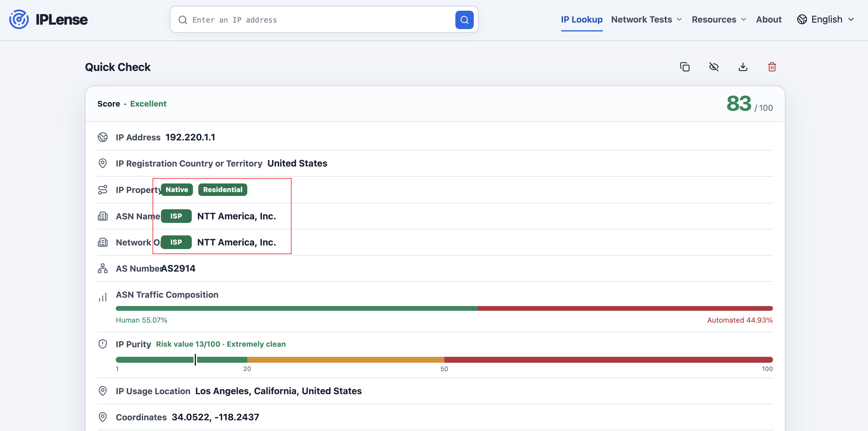Expand the Network Tests dropdown

[646, 20]
